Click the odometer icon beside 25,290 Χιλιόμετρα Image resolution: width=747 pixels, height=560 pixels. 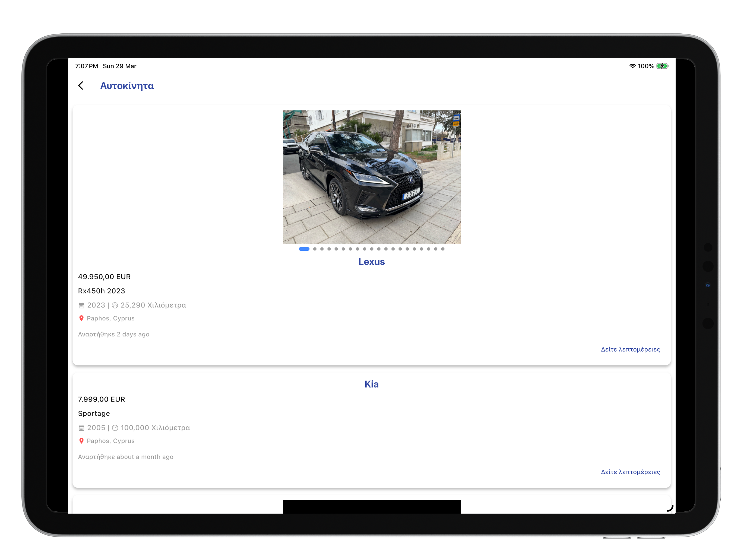click(115, 306)
